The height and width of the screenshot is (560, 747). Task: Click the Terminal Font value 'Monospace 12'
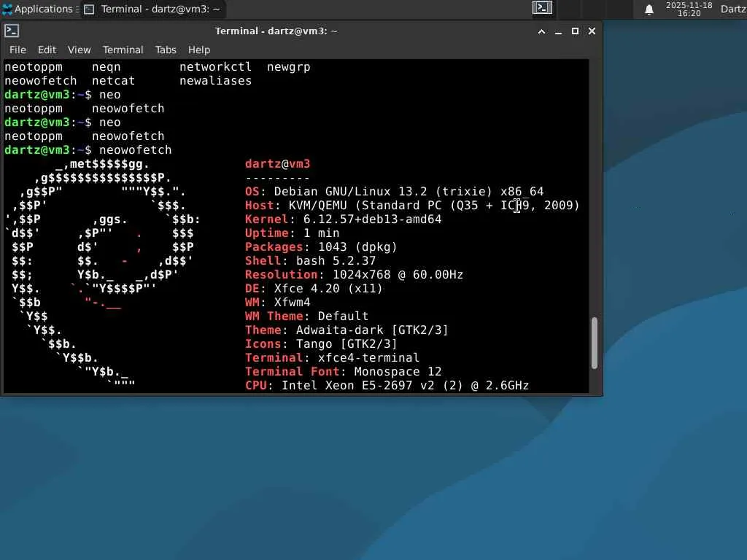coord(398,371)
